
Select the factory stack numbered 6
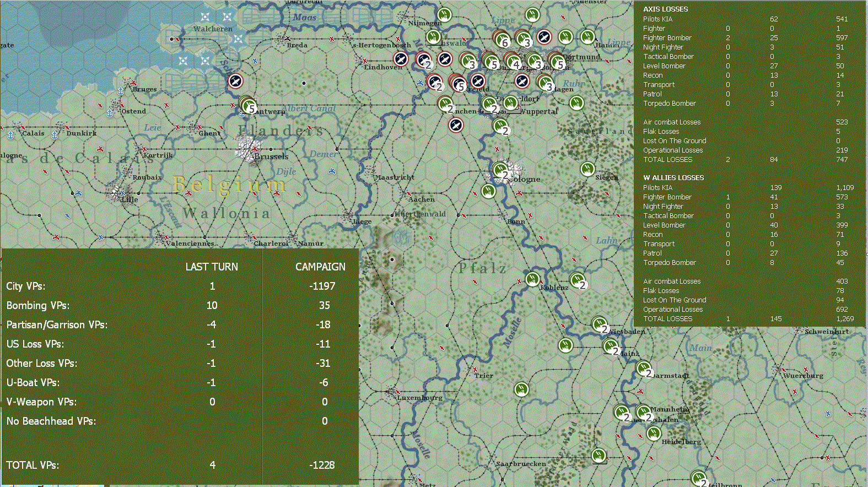click(502, 39)
